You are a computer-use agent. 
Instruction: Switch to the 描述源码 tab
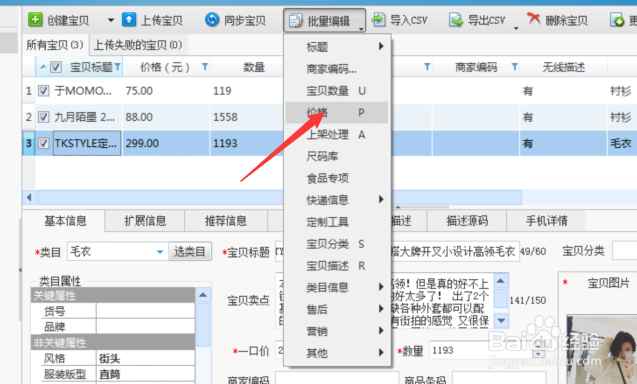467,221
